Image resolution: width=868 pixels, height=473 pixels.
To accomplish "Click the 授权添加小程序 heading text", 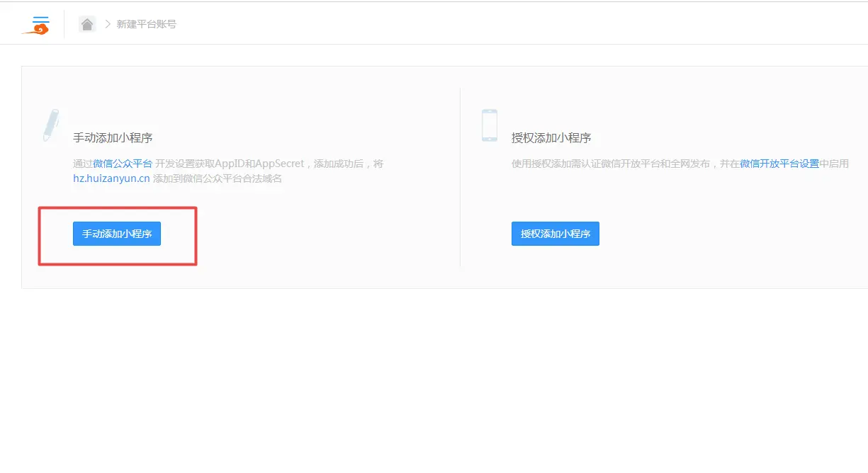I will tap(551, 137).
